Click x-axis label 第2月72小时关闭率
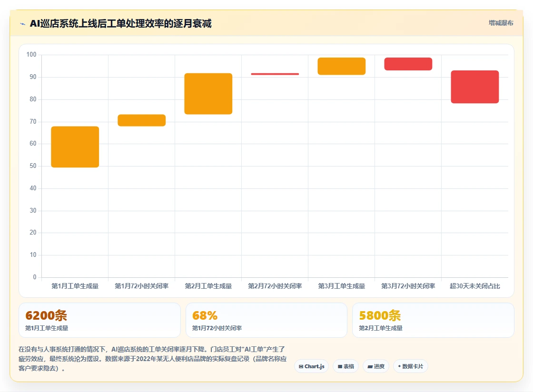533x392 pixels. [275, 286]
